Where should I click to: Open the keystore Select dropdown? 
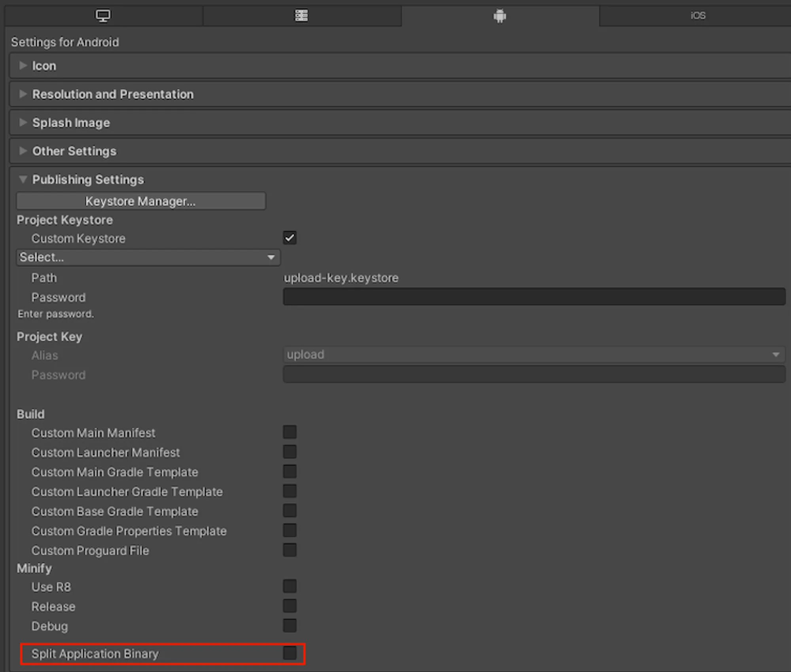[x=148, y=257]
